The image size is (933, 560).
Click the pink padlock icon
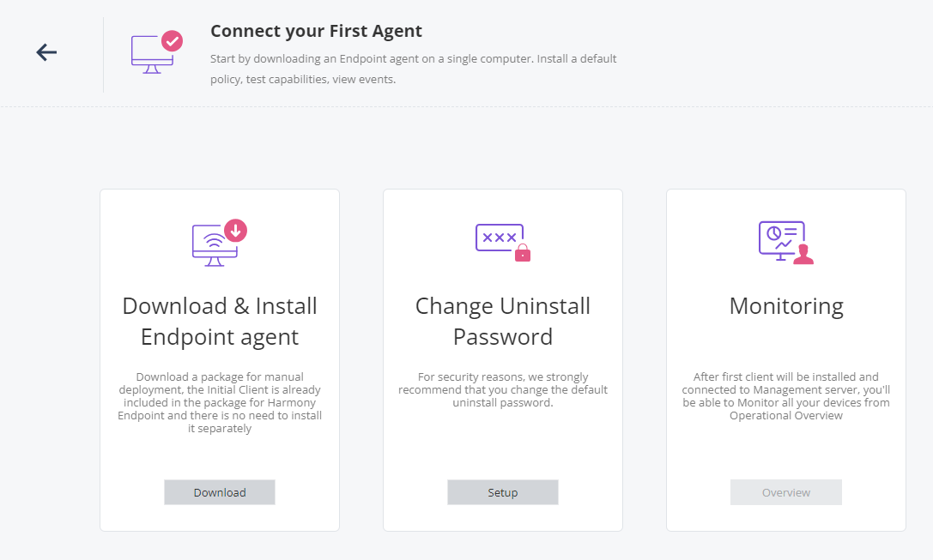pyautogui.click(x=523, y=253)
